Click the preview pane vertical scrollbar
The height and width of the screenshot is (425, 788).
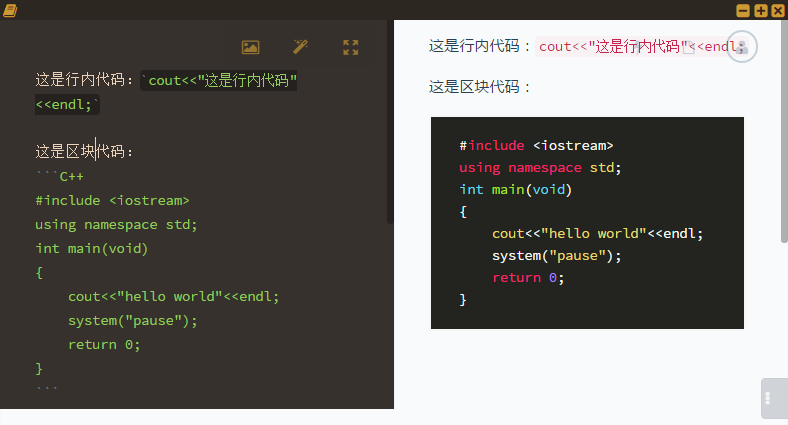(x=784, y=132)
